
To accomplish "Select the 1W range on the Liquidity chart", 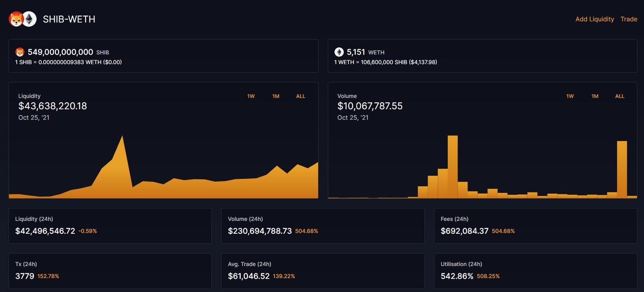I will [251, 96].
